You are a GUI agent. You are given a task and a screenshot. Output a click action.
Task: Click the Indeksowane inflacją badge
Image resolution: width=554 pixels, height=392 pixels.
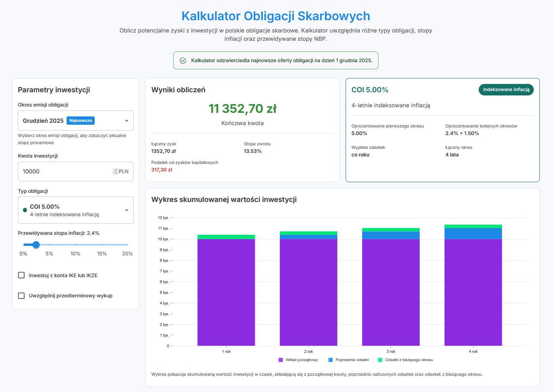(506, 89)
